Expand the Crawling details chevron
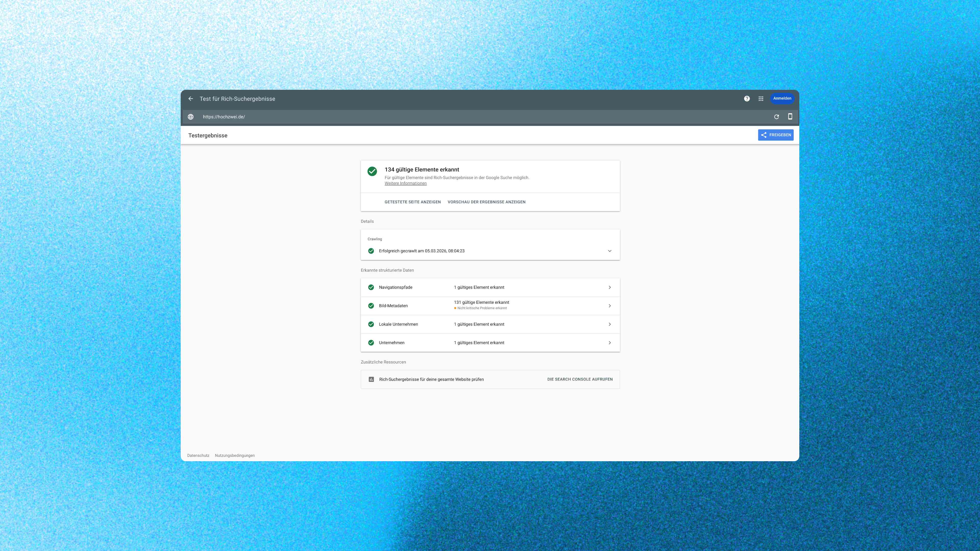 coord(609,251)
